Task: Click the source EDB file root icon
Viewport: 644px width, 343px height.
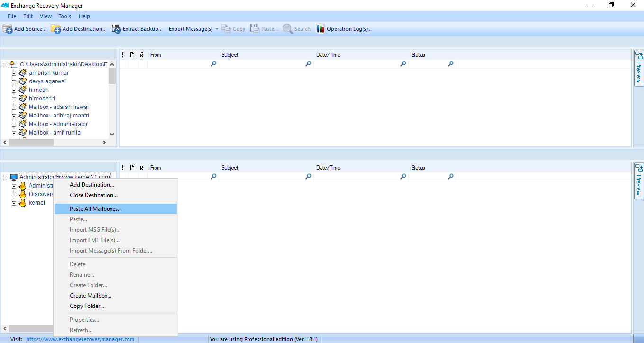Action: pos(14,64)
